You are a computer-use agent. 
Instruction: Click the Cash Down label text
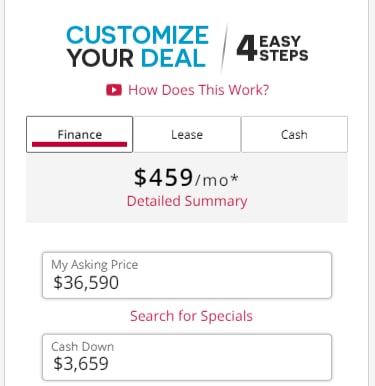pos(83,347)
